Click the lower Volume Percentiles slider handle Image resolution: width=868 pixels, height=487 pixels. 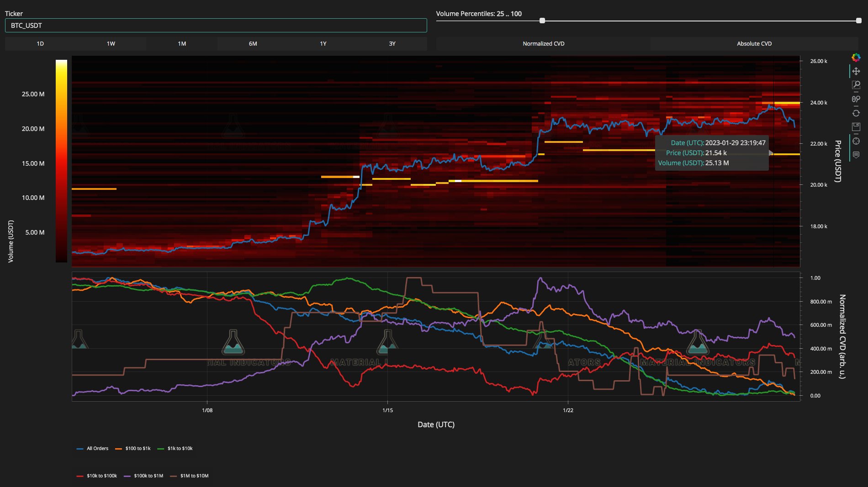(542, 21)
